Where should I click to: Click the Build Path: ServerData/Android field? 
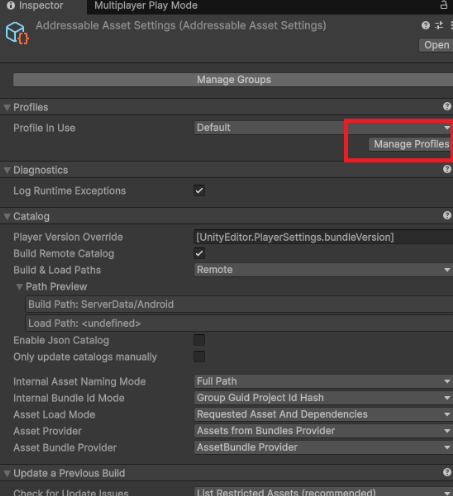(239, 304)
